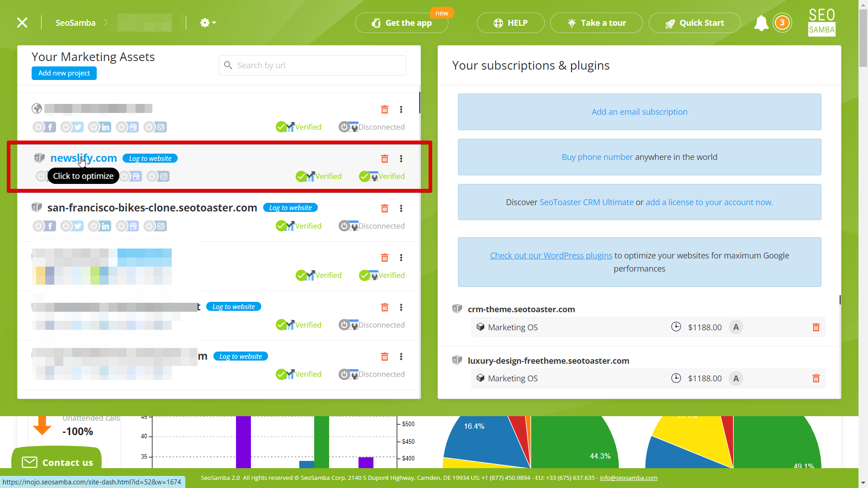This screenshot has width=868, height=488.
Task: Toggle Instagram for san-francisco-bikes-clone
Action: [156, 226]
